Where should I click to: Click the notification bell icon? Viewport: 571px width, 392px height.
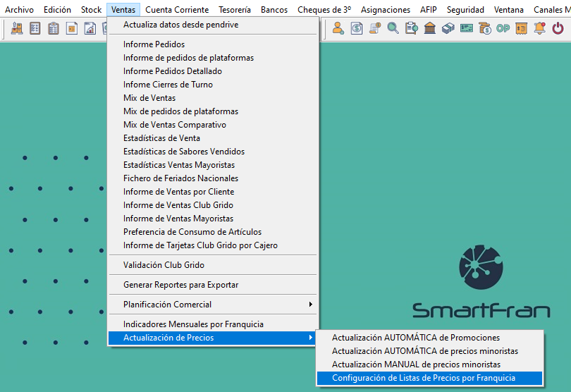point(539,28)
